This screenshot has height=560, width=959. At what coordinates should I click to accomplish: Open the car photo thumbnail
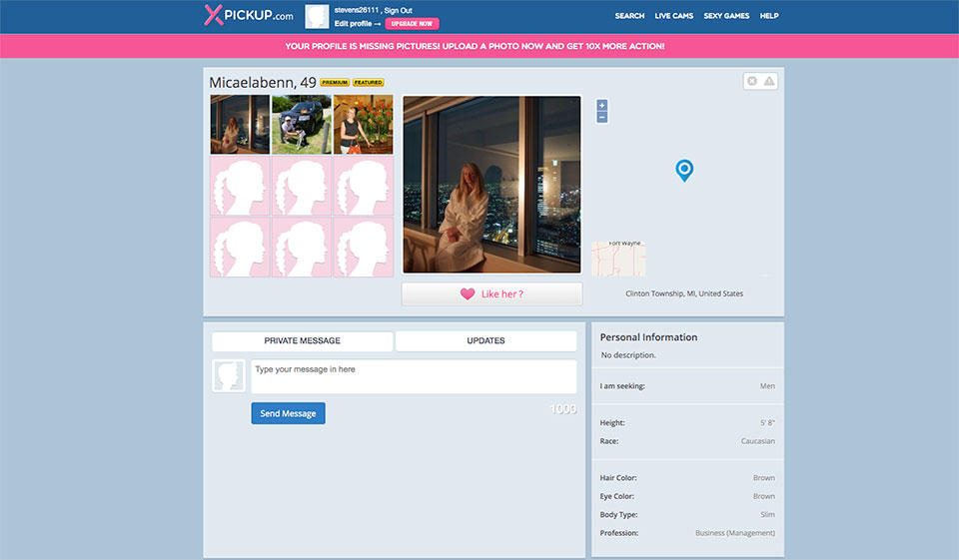pyautogui.click(x=301, y=125)
